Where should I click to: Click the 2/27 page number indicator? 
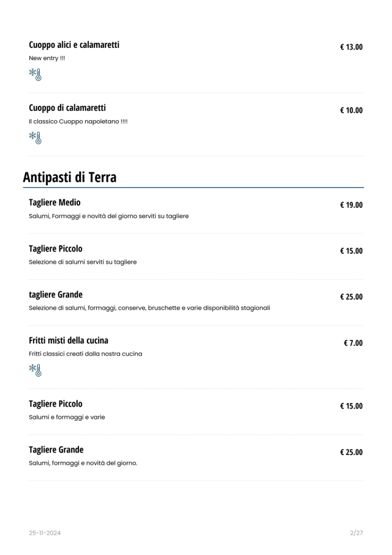point(356,533)
